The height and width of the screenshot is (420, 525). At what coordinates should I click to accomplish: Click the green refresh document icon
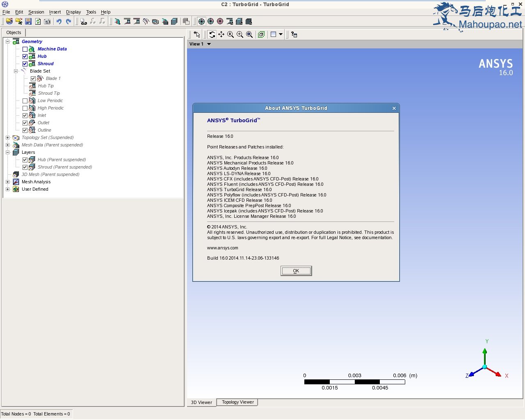[x=38, y=21]
